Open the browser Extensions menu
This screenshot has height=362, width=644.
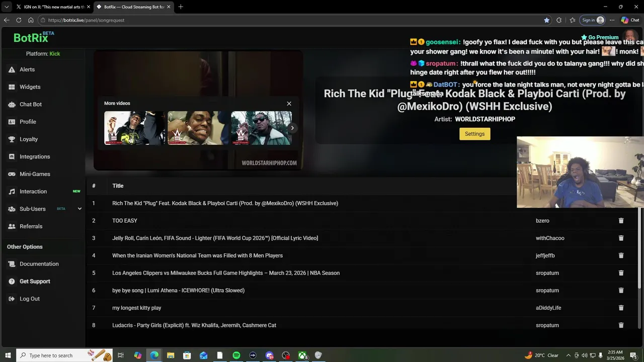click(x=559, y=20)
